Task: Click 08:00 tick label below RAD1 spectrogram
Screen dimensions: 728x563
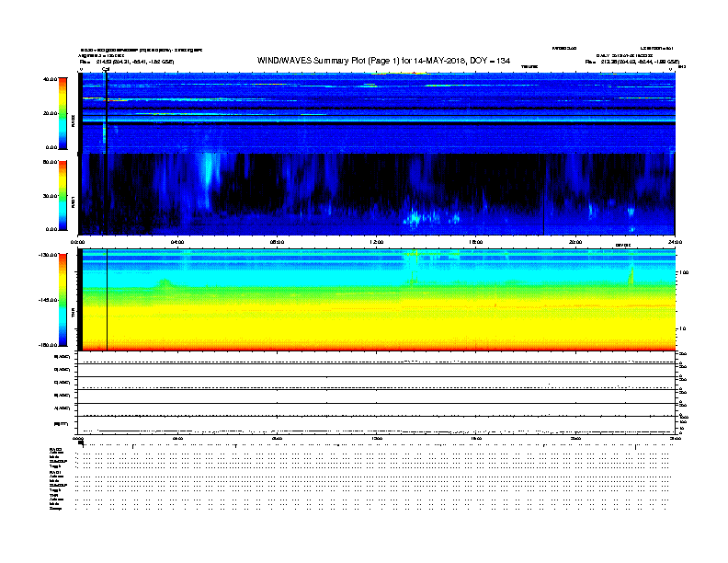Action: coord(277,242)
